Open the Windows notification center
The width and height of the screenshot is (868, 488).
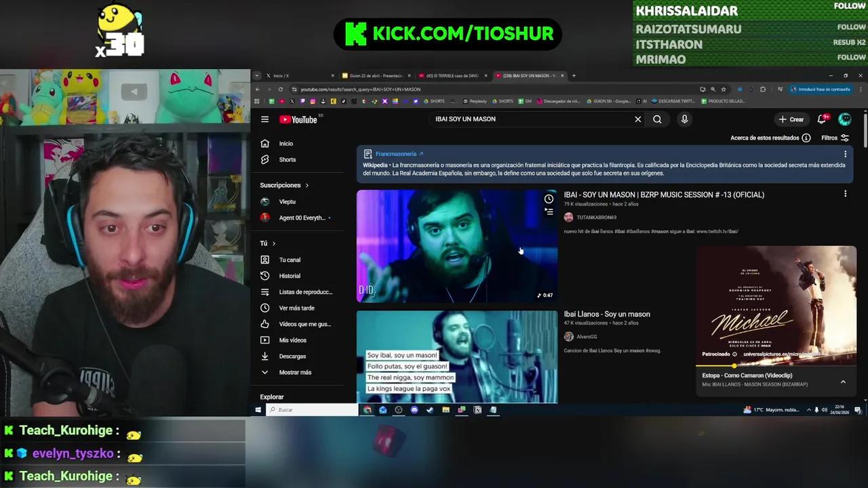[x=858, y=410]
